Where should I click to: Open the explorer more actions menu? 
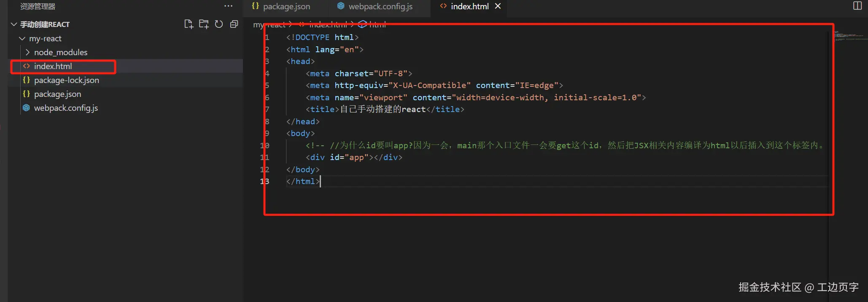[x=228, y=6]
